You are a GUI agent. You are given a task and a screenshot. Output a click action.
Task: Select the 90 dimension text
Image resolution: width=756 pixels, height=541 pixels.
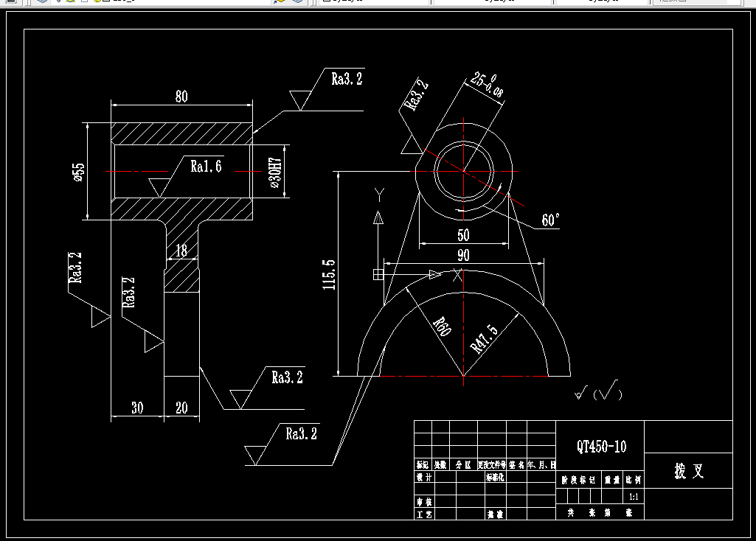(x=463, y=255)
